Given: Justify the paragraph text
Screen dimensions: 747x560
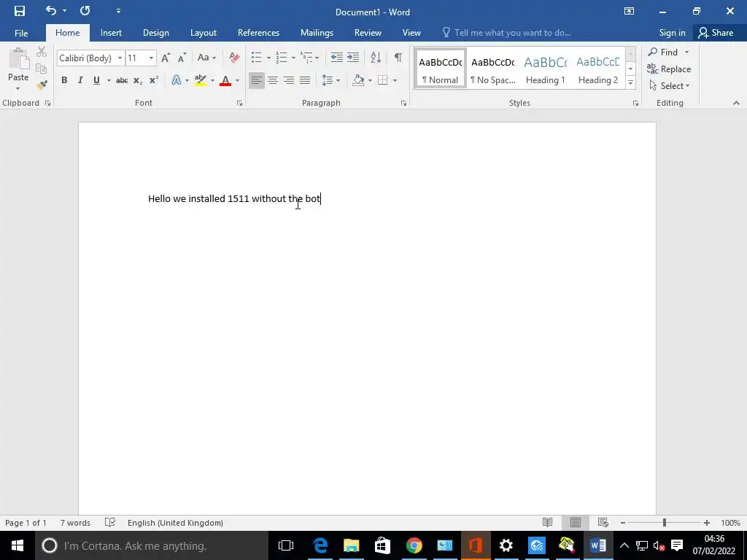Looking at the screenshot, I should 305,80.
